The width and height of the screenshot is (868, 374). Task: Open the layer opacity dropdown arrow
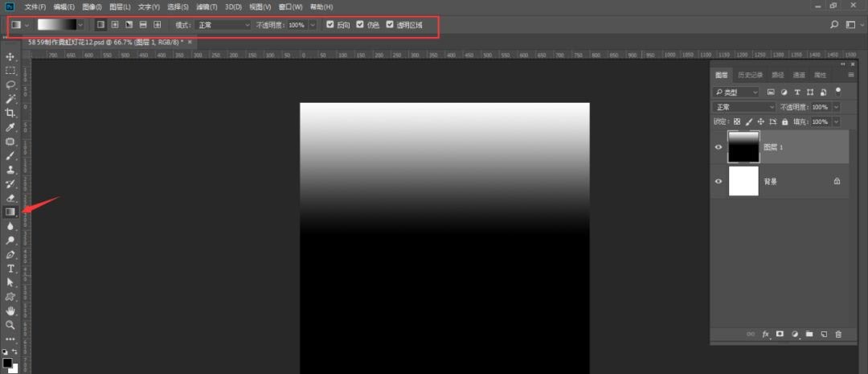coord(836,107)
